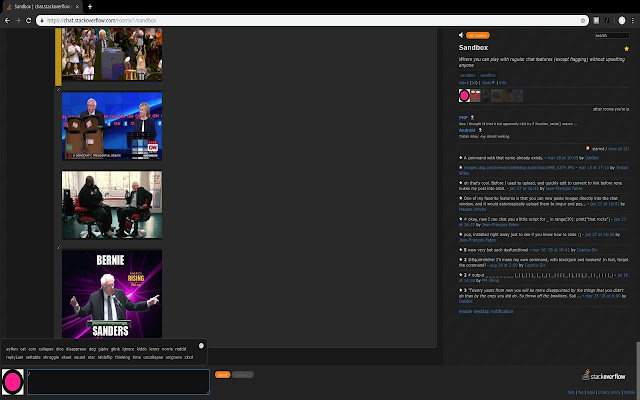Screen dimensions: 640x400
Task: Click the Chrome profile avatar icon
Action: click(x=622, y=20)
